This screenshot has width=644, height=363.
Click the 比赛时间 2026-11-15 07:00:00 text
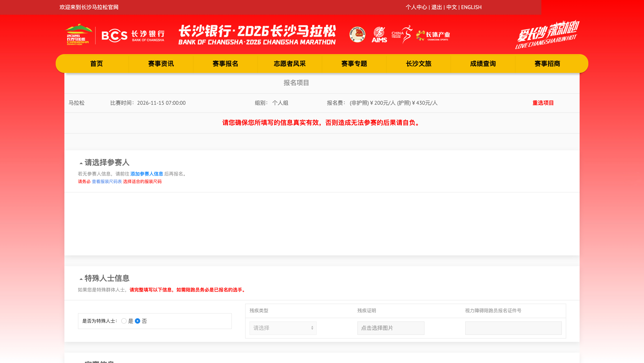(x=148, y=103)
